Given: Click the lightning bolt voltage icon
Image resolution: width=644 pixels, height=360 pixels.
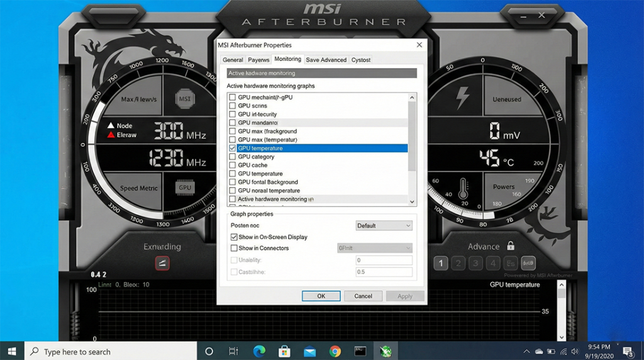Looking at the screenshot, I should point(462,98).
